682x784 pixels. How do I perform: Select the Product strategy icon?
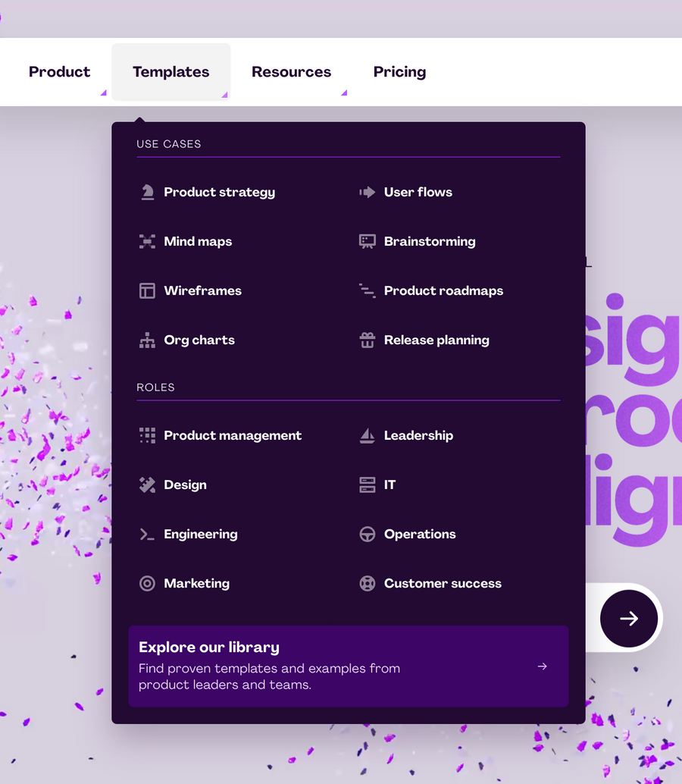(x=146, y=192)
